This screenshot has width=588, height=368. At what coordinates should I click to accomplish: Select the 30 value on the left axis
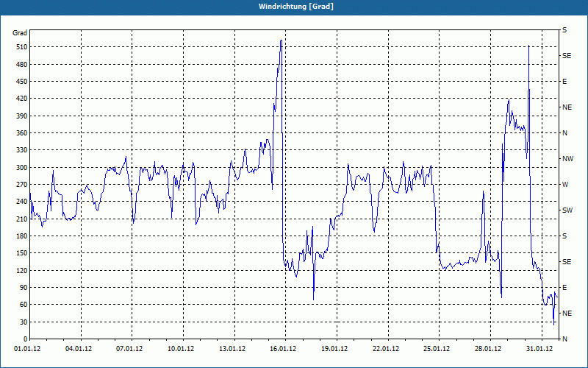[24, 322]
